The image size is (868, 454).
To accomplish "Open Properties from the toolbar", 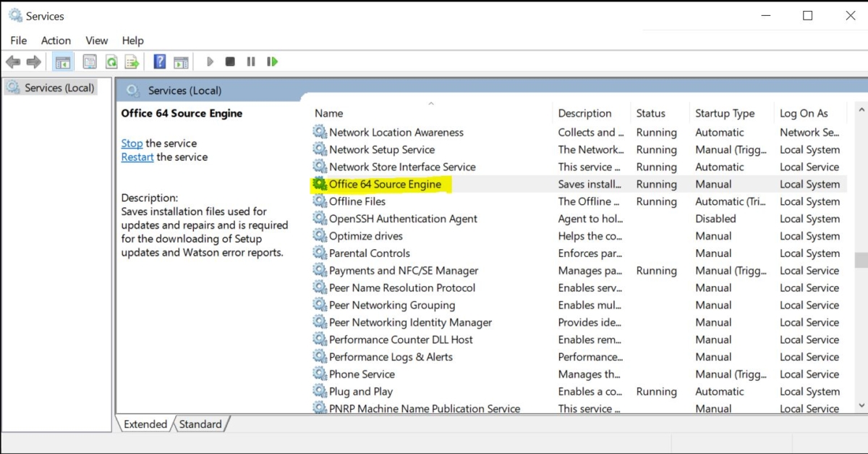I will pyautogui.click(x=90, y=62).
